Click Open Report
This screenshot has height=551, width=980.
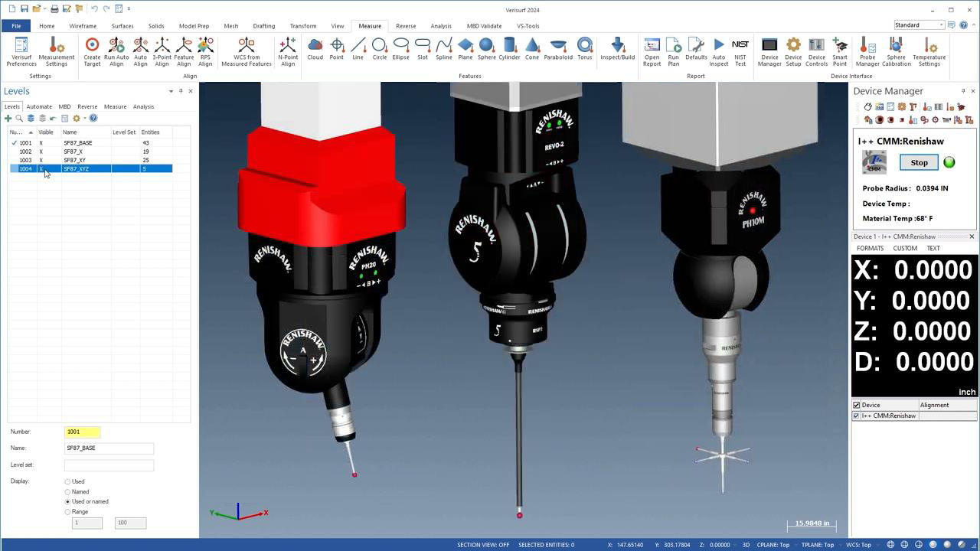[x=652, y=52]
